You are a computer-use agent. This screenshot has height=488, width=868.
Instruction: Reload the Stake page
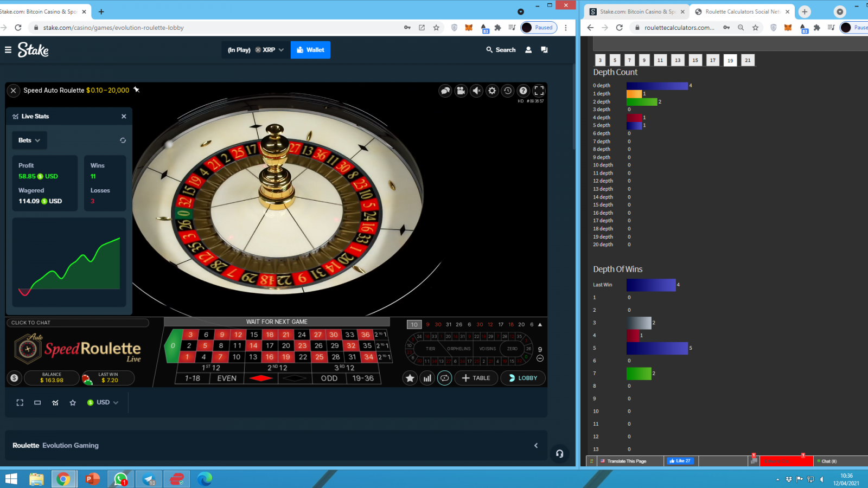click(x=18, y=28)
